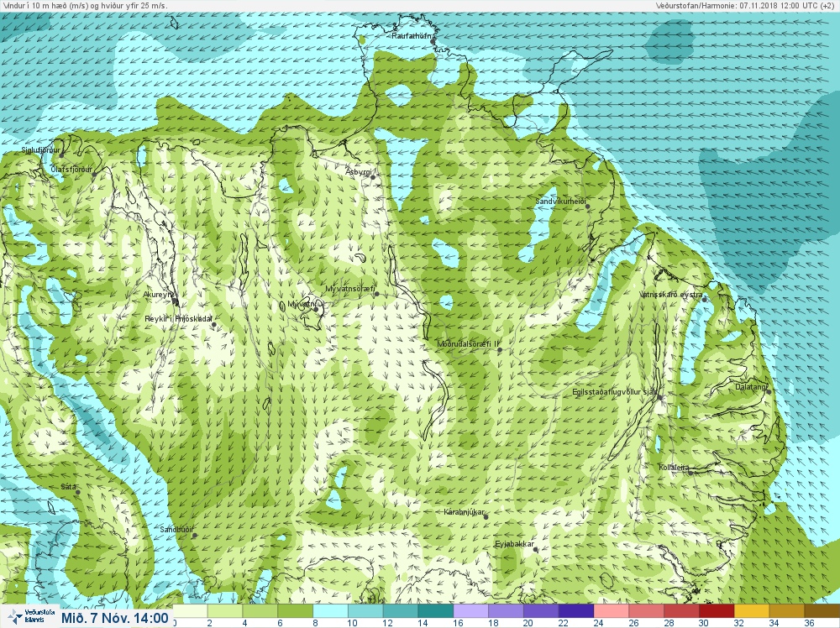Pick the 20–22 m/s purple swatch
The height and width of the screenshot is (628, 840).
pos(541,611)
